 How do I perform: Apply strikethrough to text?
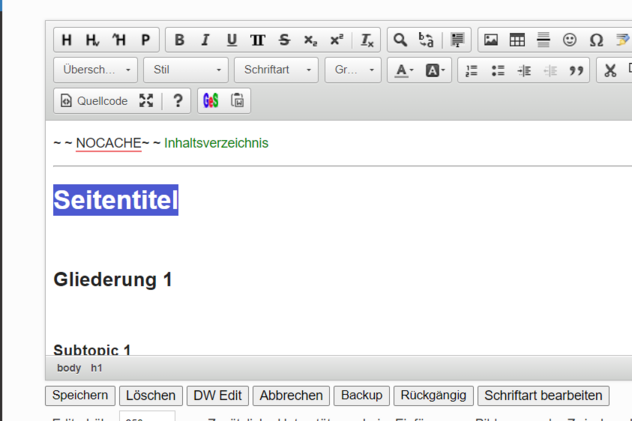[284, 40]
